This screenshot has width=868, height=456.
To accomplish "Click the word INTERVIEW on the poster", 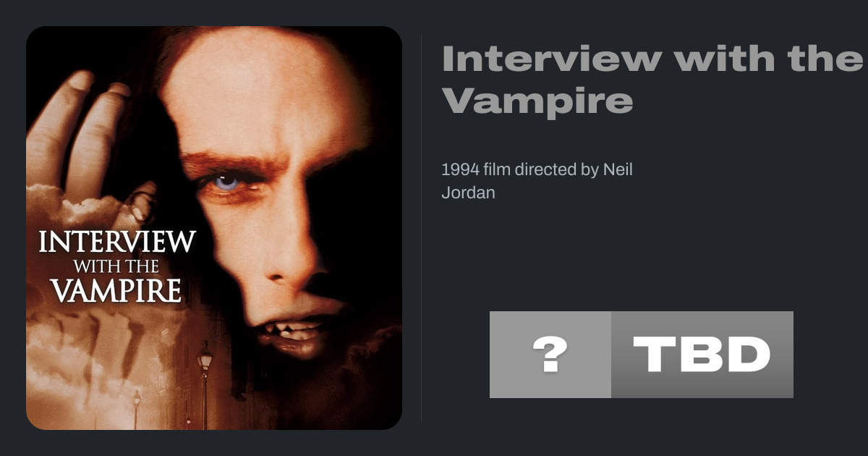I will (x=117, y=241).
